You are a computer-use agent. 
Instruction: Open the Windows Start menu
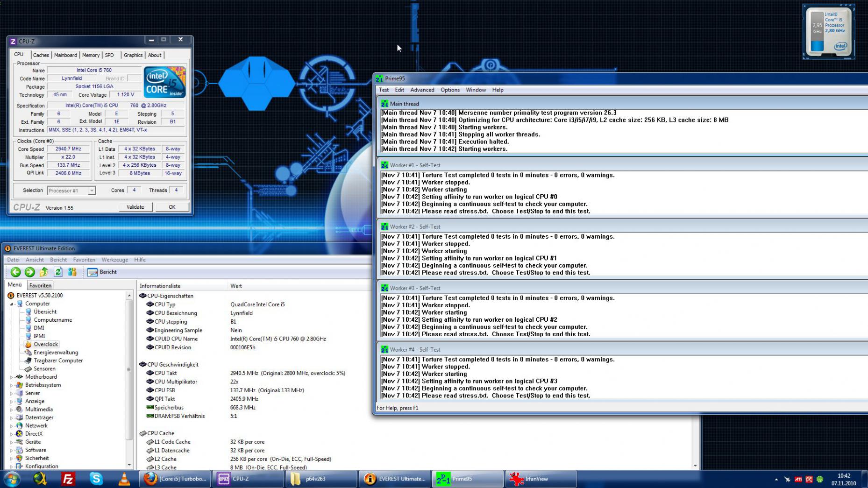click(x=12, y=479)
